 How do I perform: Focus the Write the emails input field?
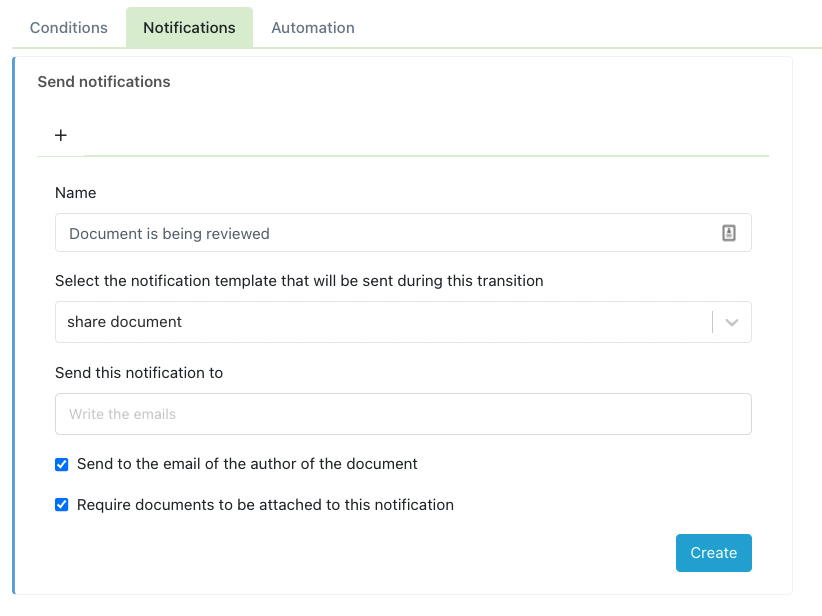[x=400, y=413]
